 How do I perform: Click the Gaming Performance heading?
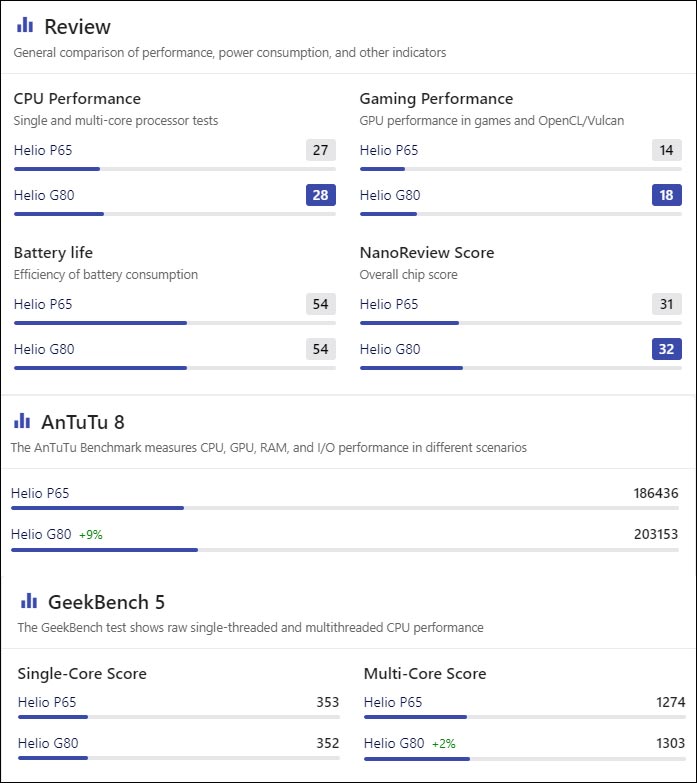pyautogui.click(x=436, y=99)
